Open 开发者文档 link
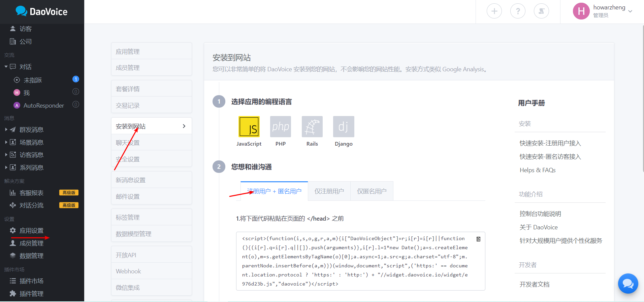644x302 pixels. tap(535, 285)
